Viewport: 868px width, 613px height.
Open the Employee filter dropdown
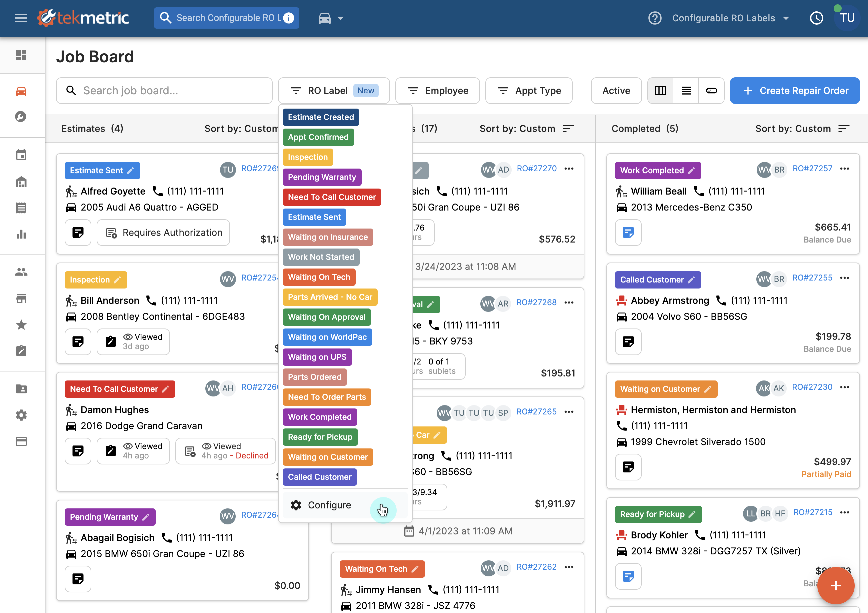pyautogui.click(x=437, y=91)
